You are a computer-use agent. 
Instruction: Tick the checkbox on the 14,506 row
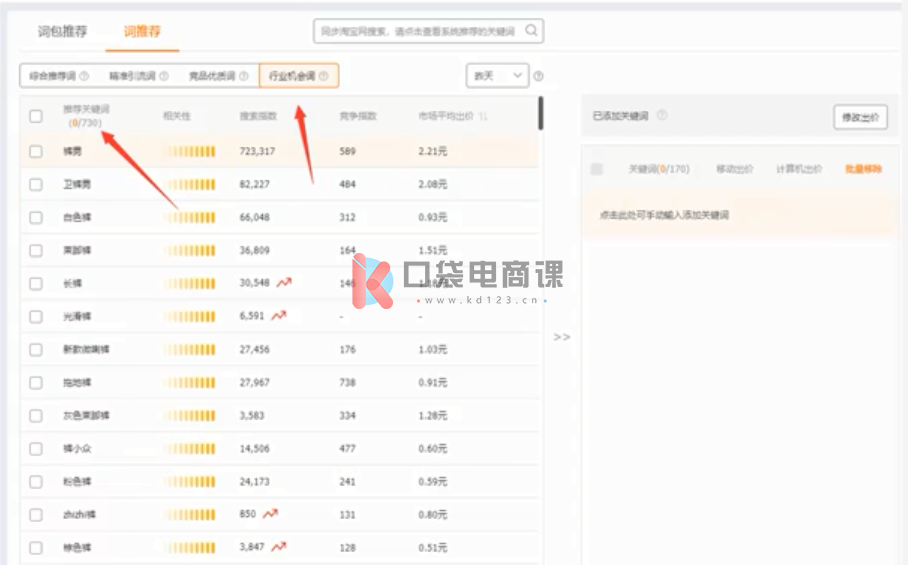[x=36, y=448]
